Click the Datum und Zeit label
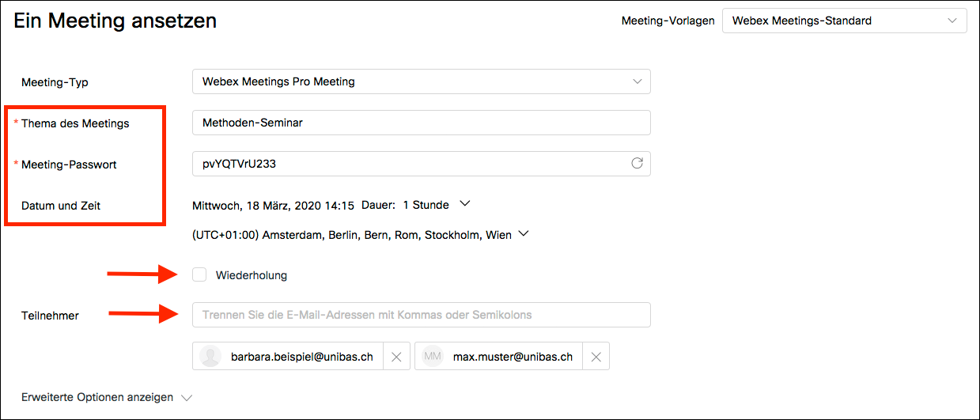The height and width of the screenshot is (420, 980). coord(61,206)
